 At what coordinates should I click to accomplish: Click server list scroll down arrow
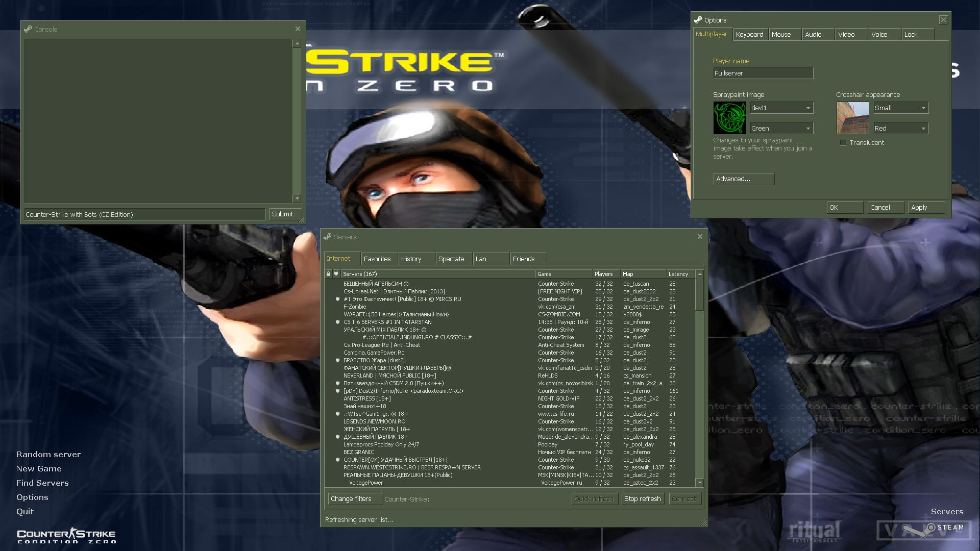(x=700, y=483)
